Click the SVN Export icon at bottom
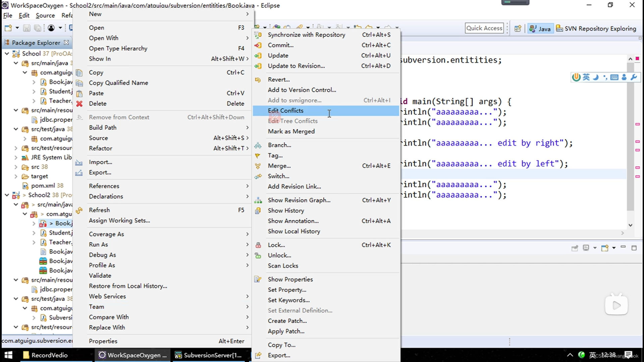This screenshot has height=362, width=644. [x=258, y=355]
